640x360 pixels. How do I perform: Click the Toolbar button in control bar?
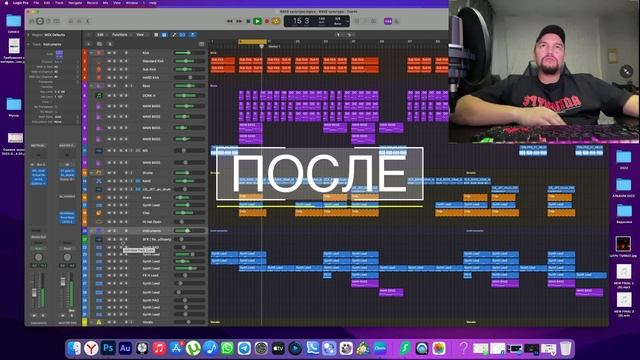point(57,21)
